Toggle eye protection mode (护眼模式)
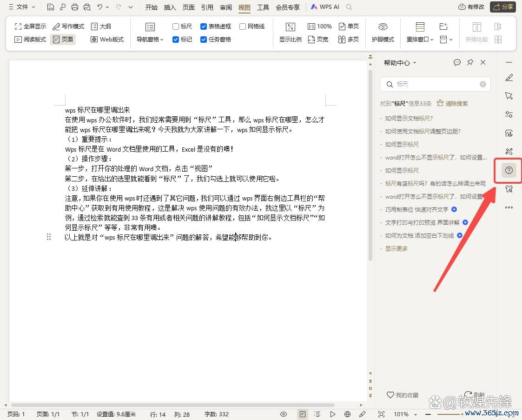This screenshot has width=522, height=420. pos(383,33)
